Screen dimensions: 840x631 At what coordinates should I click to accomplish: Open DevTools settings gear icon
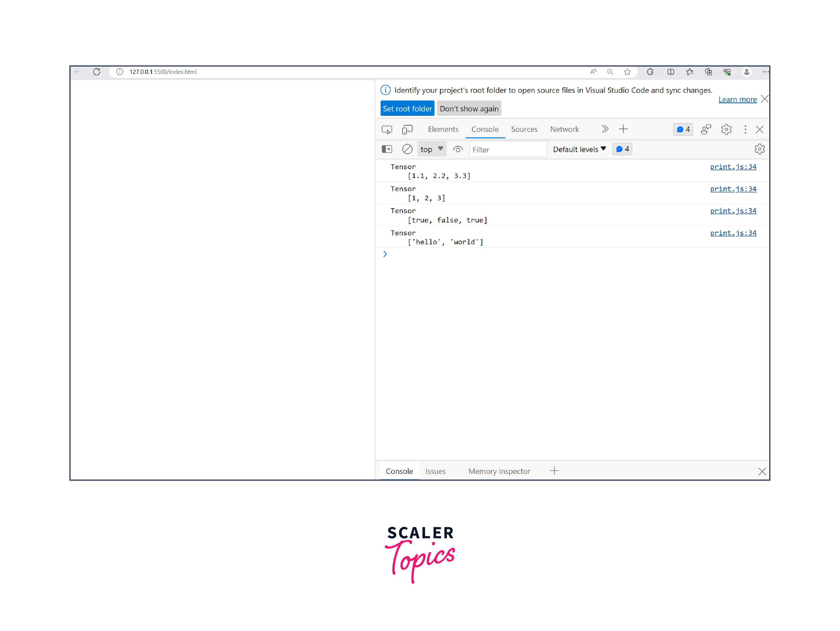[x=726, y=129]
